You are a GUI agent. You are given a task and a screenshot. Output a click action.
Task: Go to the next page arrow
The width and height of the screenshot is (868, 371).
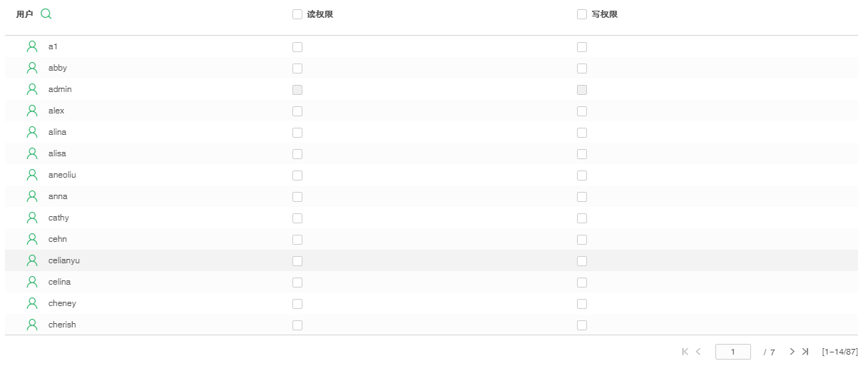pos(792,352)
